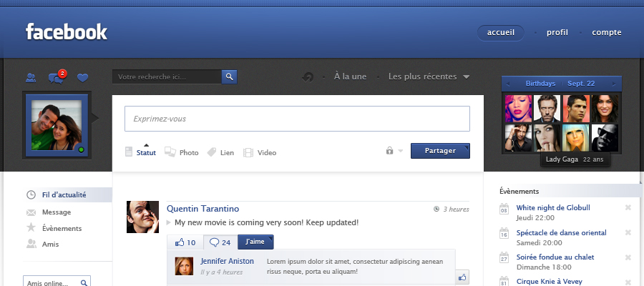The width and height of the screenshot is (644, 286).
Task: Open Quentin Tarantino's profile link
Action: [203, 209]
